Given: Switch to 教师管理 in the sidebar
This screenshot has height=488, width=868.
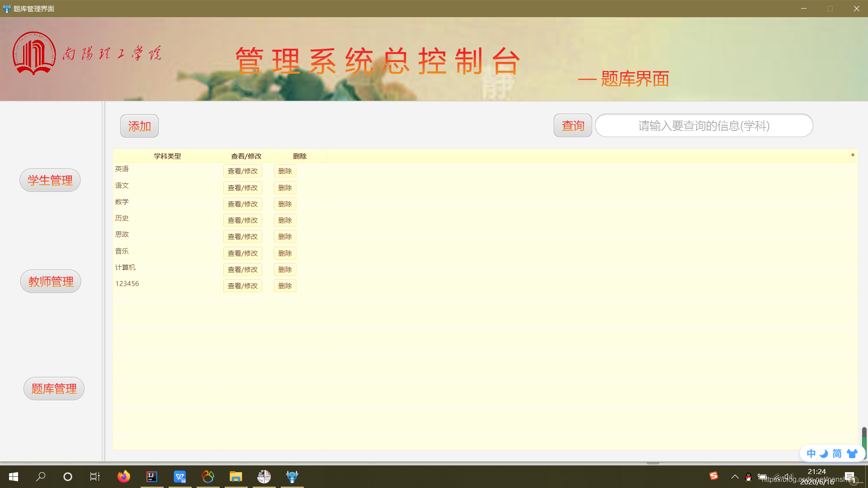Looking at the screenshot, I should click(50, 281).
